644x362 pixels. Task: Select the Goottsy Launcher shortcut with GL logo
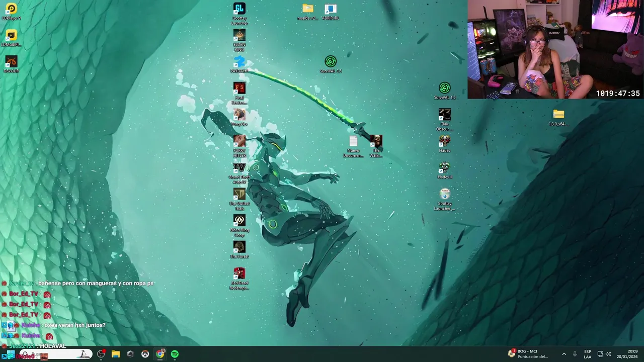239,14
